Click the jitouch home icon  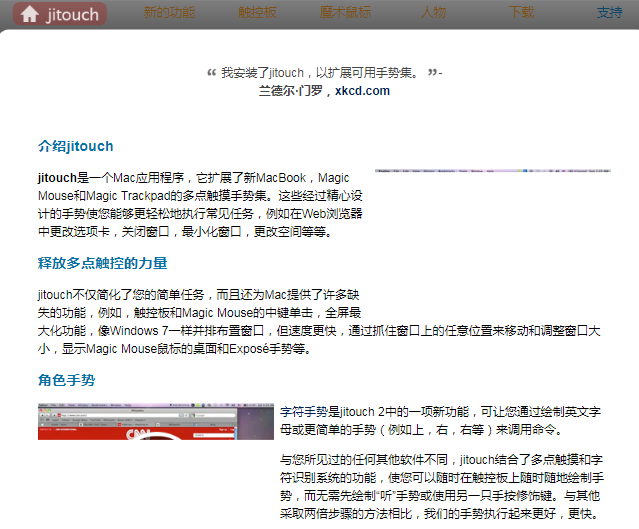coord(30,14)
